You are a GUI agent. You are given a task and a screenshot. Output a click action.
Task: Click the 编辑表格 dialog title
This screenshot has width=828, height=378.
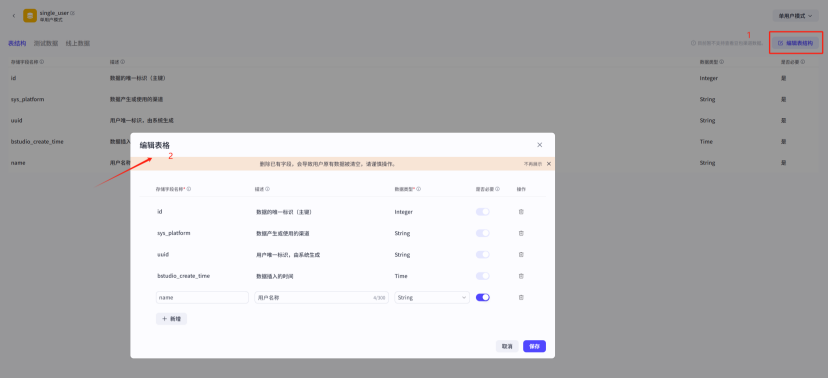pyautogui.click(x=155, y=145)
